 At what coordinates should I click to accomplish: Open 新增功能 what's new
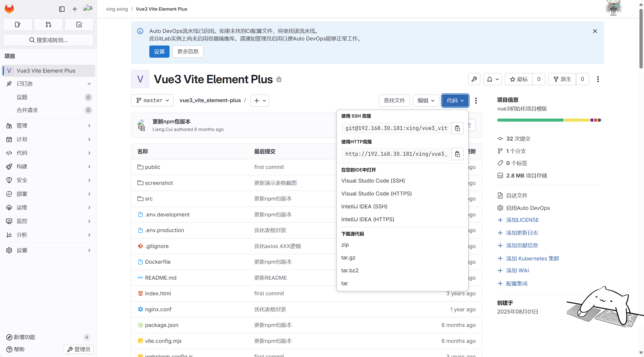48,337
